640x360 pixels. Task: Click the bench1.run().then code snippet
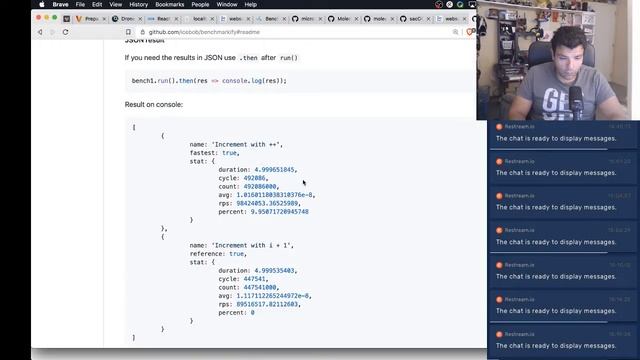(x=209, y=81)
